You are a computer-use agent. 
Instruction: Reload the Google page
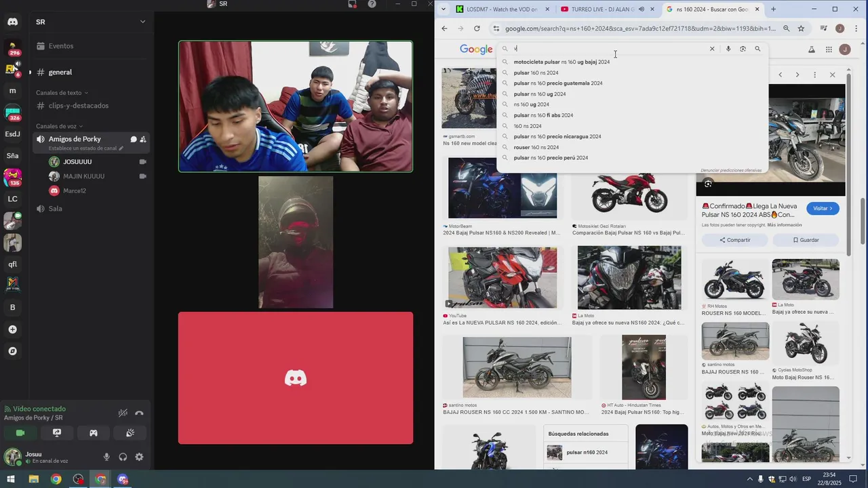[477, 28]
